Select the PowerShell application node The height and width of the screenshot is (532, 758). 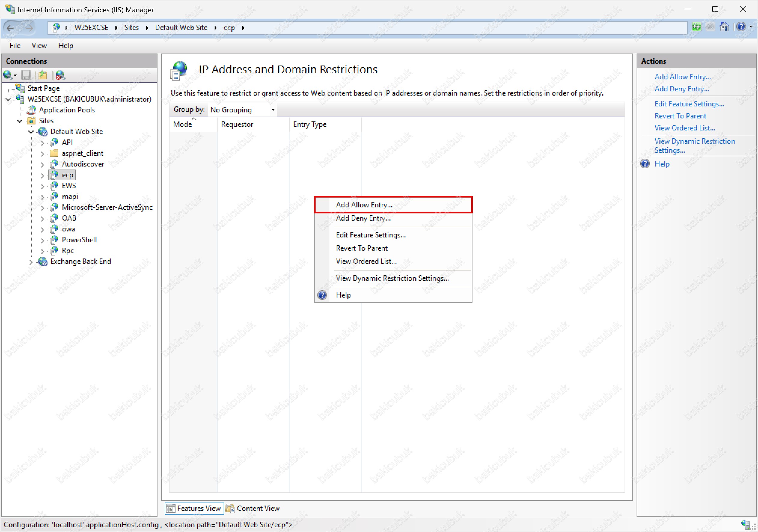point(79,240)
